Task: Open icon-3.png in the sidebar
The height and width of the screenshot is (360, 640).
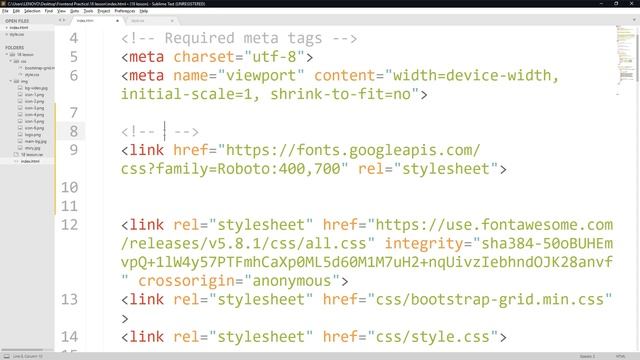Action: tap(34, 108)
